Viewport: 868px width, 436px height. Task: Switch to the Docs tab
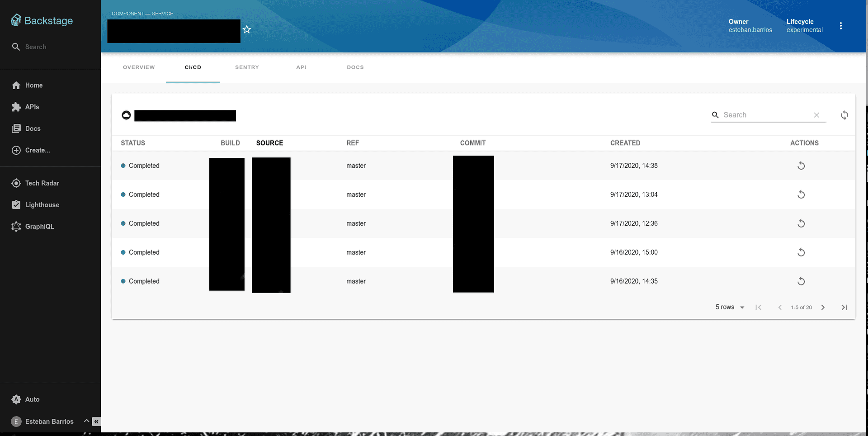[355, 67]
